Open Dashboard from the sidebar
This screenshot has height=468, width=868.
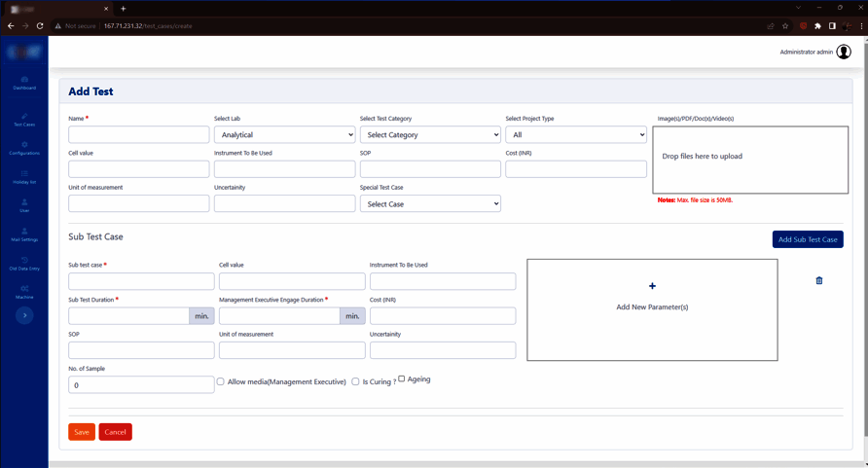click(x=24, y=83)
